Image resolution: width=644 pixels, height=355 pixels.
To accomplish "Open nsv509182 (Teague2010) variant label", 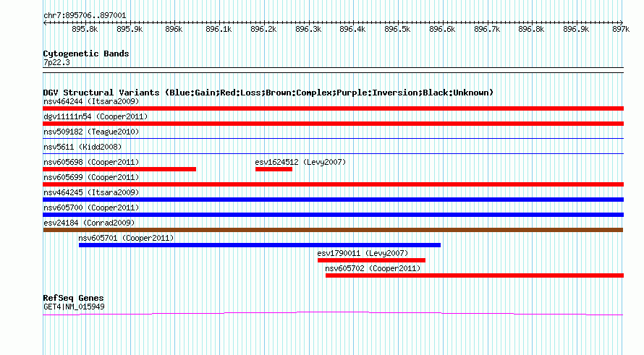I will [91, 132].
